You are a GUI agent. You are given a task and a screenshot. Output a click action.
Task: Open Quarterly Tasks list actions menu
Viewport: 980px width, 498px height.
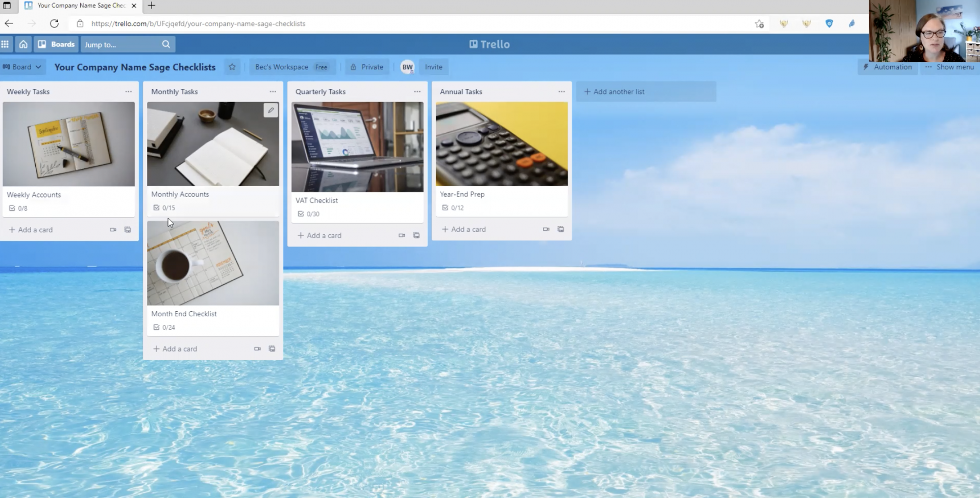(x=417, y=92)
